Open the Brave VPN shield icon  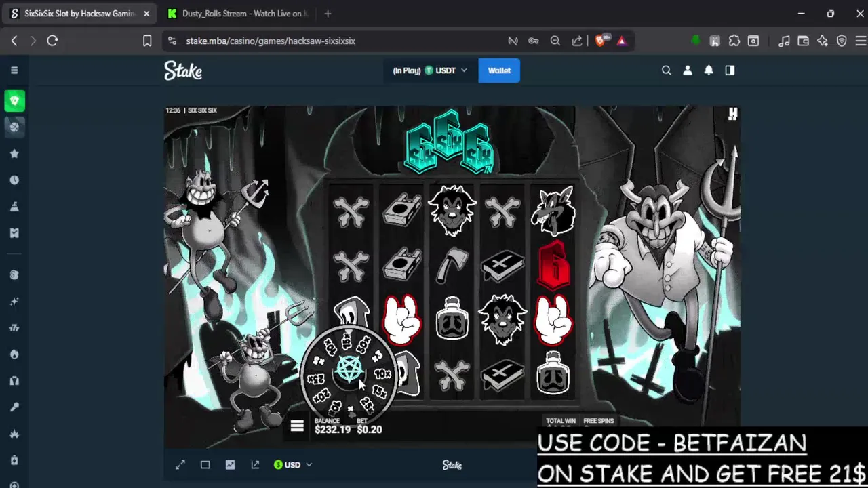point(842,41)
